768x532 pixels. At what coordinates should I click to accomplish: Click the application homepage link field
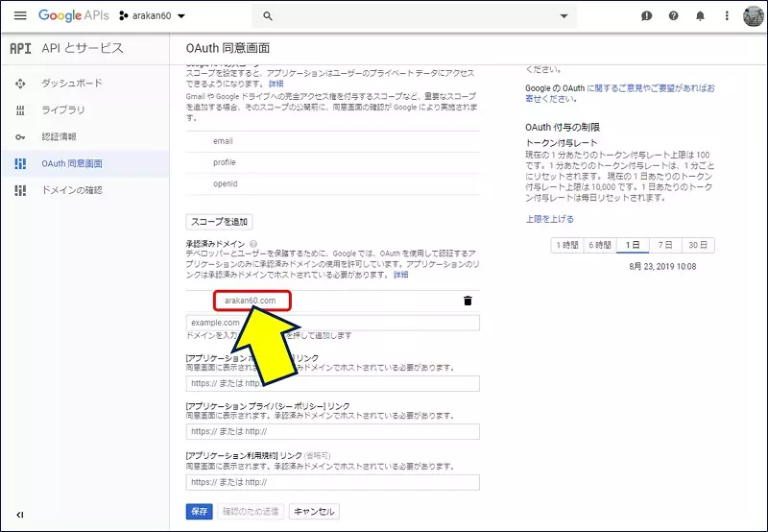pos(332,383)
